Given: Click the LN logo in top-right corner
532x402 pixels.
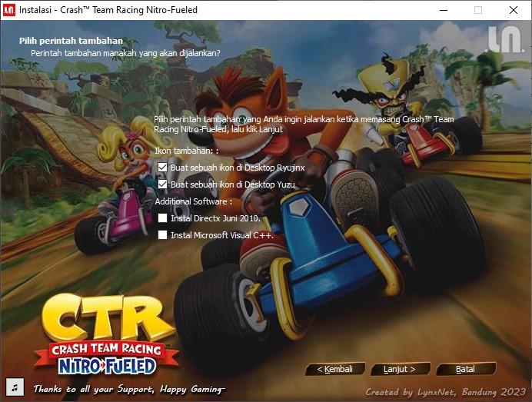Looking at the screenshot, I should 504,40.
